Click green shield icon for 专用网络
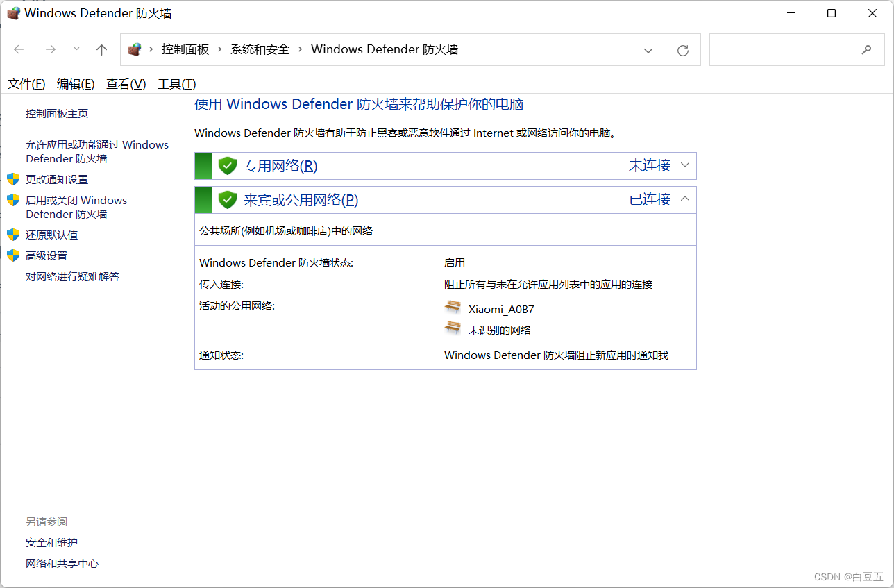 click(x=228, y=166)
